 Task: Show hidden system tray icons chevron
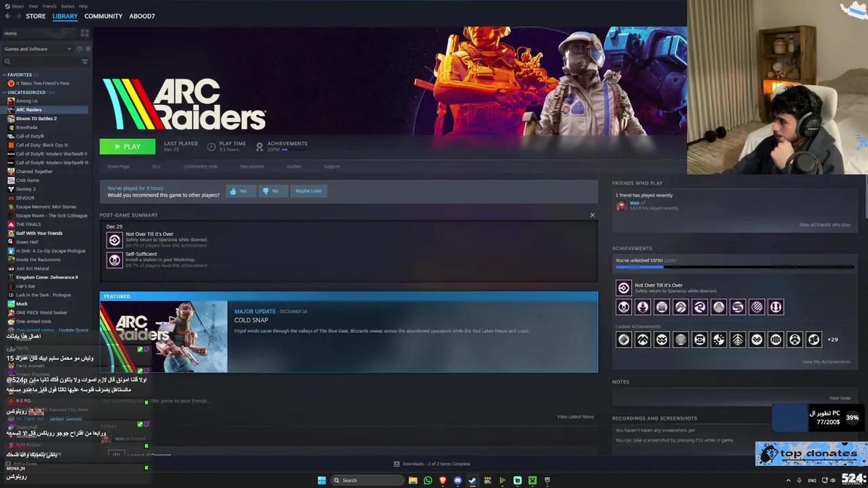pyautogui.click(x=788, y=481)
